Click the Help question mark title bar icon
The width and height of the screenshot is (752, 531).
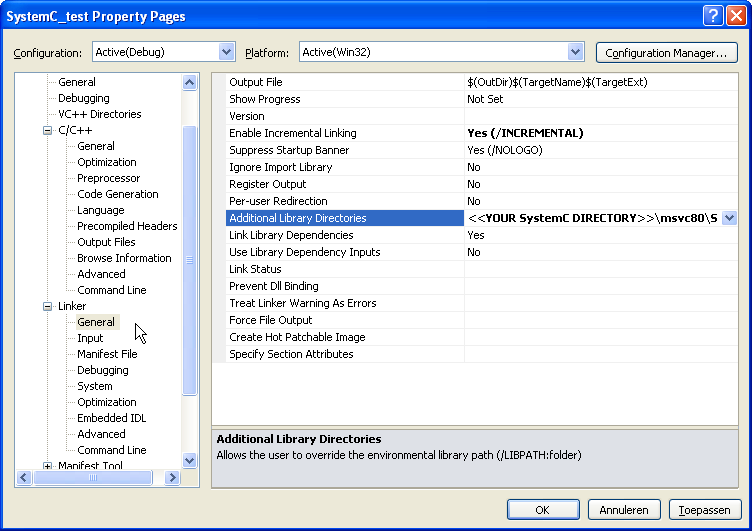[712, 15]
